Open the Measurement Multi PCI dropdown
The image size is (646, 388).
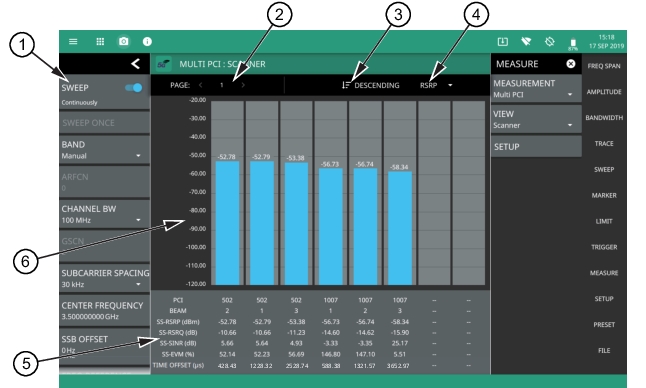pyautogui.click(x=536, y=89)
